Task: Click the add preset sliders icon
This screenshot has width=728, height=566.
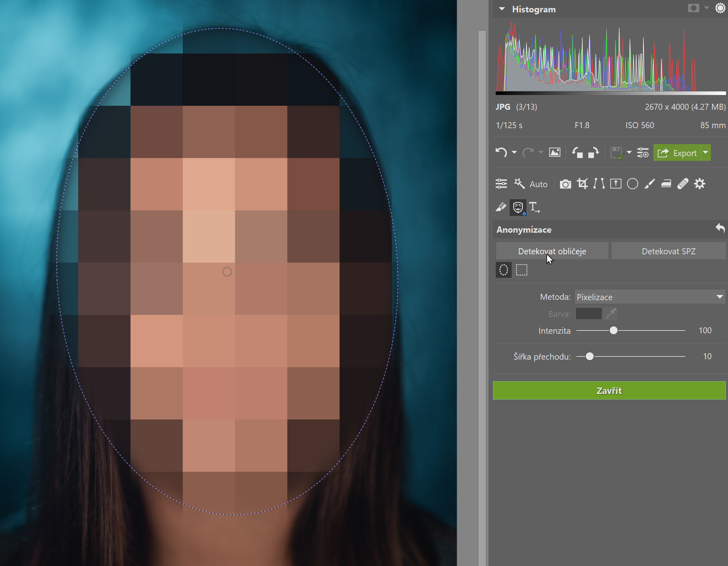Action: [643, 152]
